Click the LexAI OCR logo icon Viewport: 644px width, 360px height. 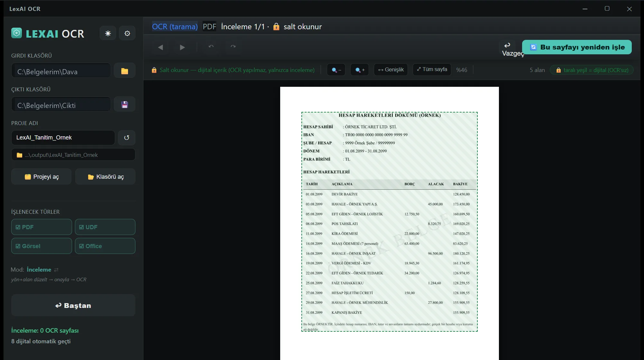coord(16,33)
